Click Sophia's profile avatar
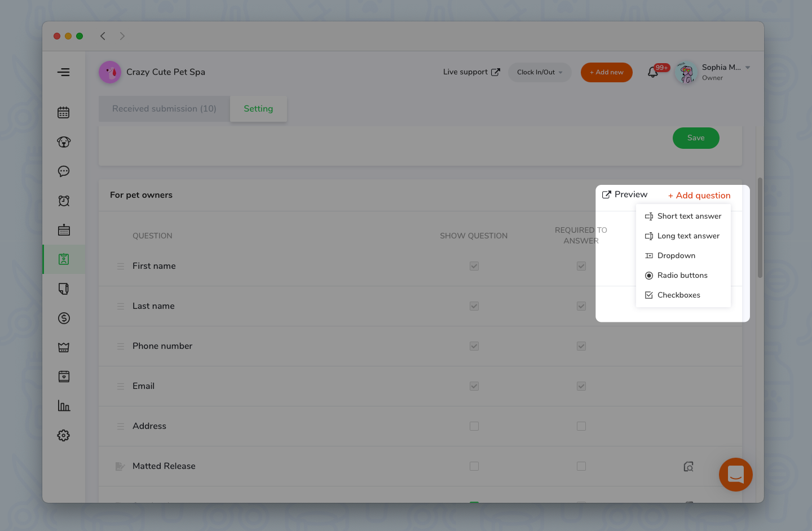The width and height of the screenshot is (812, 531). (x=686, y=72)
